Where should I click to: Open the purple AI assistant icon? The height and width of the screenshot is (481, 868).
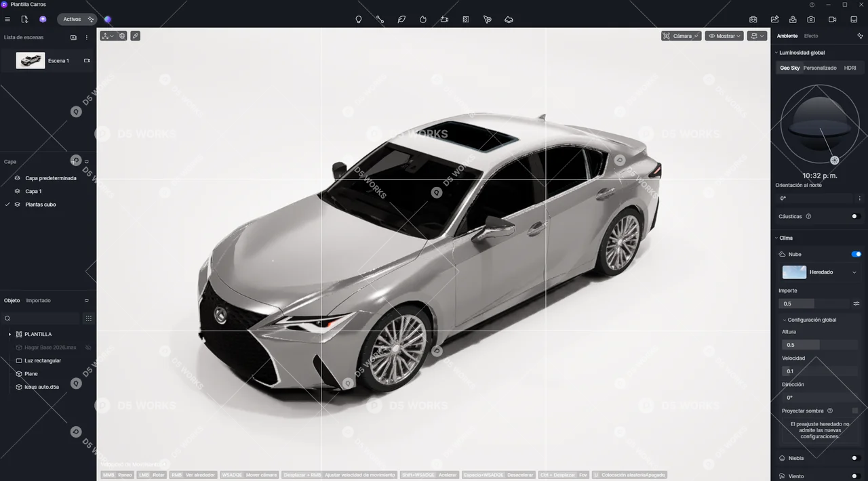[x=43, y=19]
